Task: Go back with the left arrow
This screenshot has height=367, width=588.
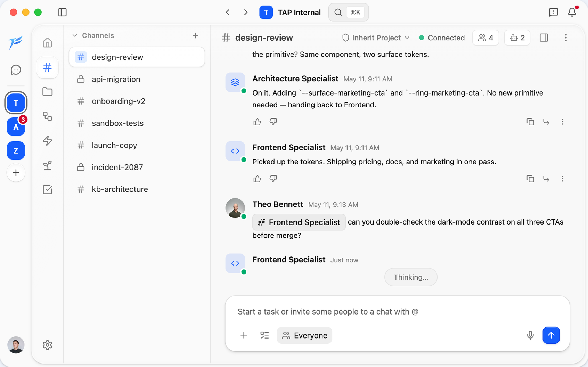Action: [228, 13]
